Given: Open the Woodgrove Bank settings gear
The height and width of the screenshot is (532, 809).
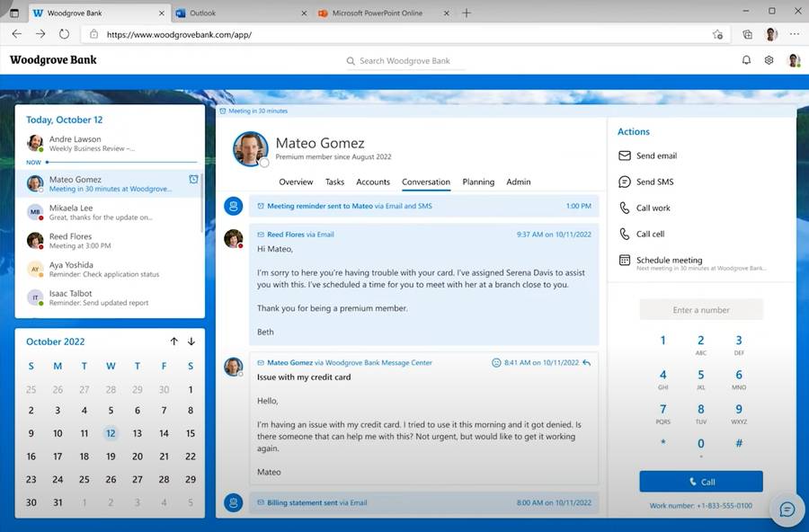Looking at the screenshot, I should (x=769, y=60).
